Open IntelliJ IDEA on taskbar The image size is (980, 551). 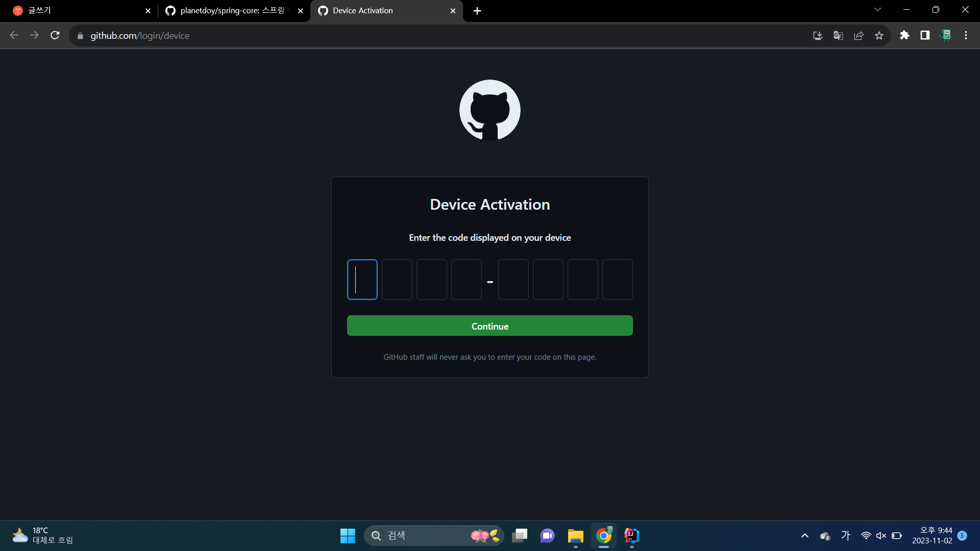(632, 536)
